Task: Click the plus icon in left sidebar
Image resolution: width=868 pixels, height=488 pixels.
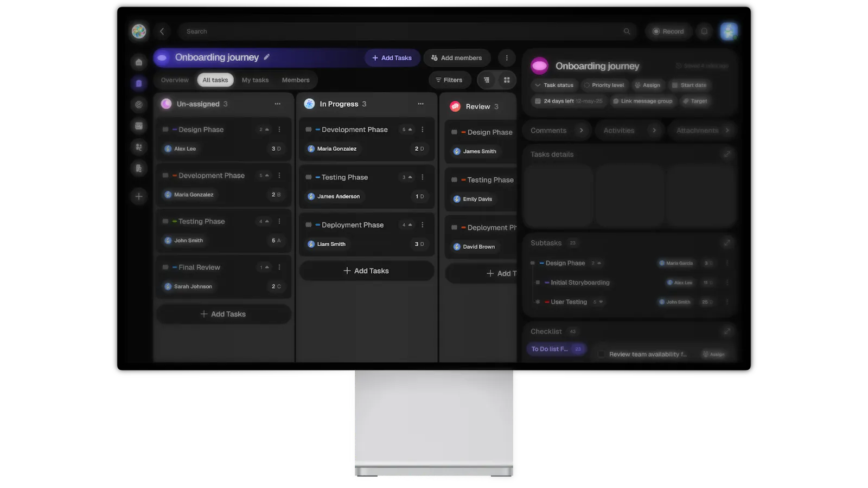Action: coord(139,196)
